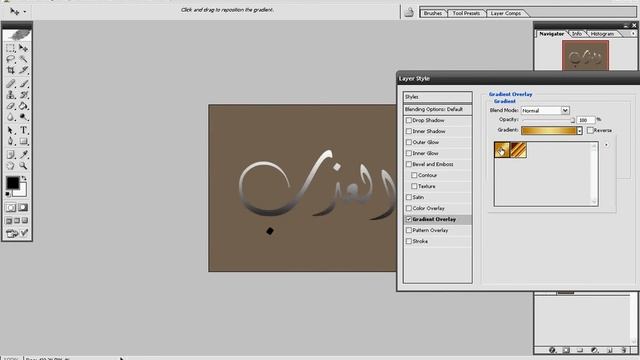Switch to Quick Mask mode
The image size is (640, 360).
[23, 207]
